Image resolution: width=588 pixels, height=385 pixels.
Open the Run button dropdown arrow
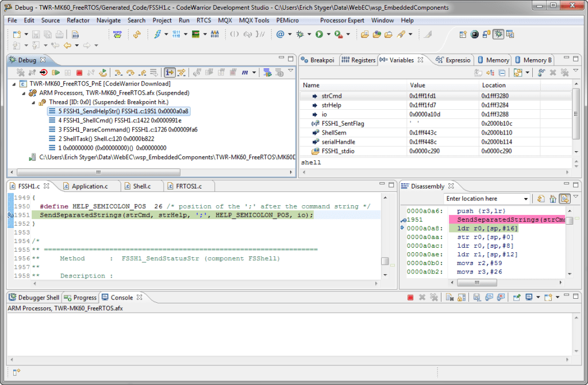coord(329,34)
